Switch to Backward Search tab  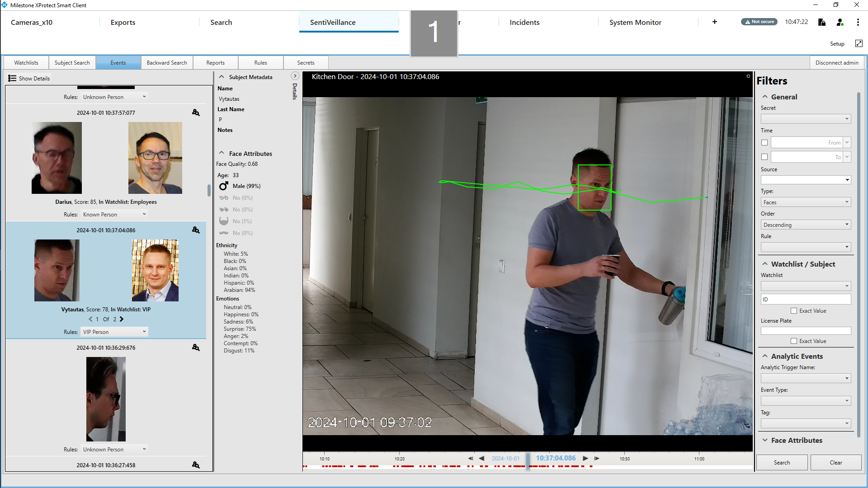[167, 63]
